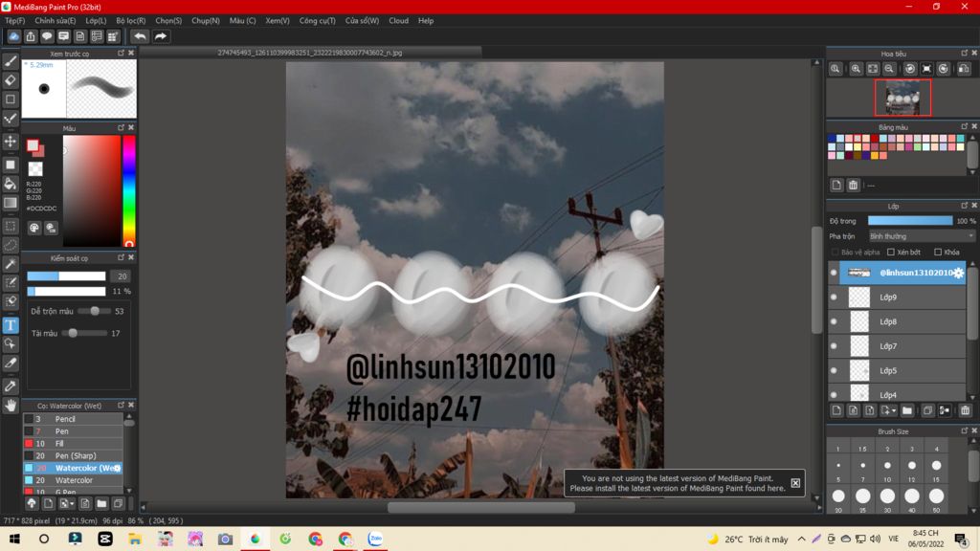The image size is (980, 551).
Task: Select the Magic Wand tool
Action: click(x=11, y=264)
